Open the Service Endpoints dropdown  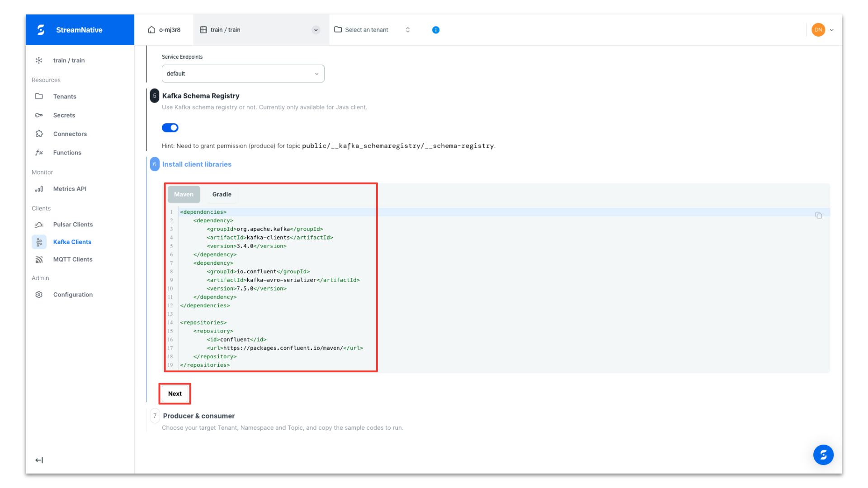click(x=243, y=74)
